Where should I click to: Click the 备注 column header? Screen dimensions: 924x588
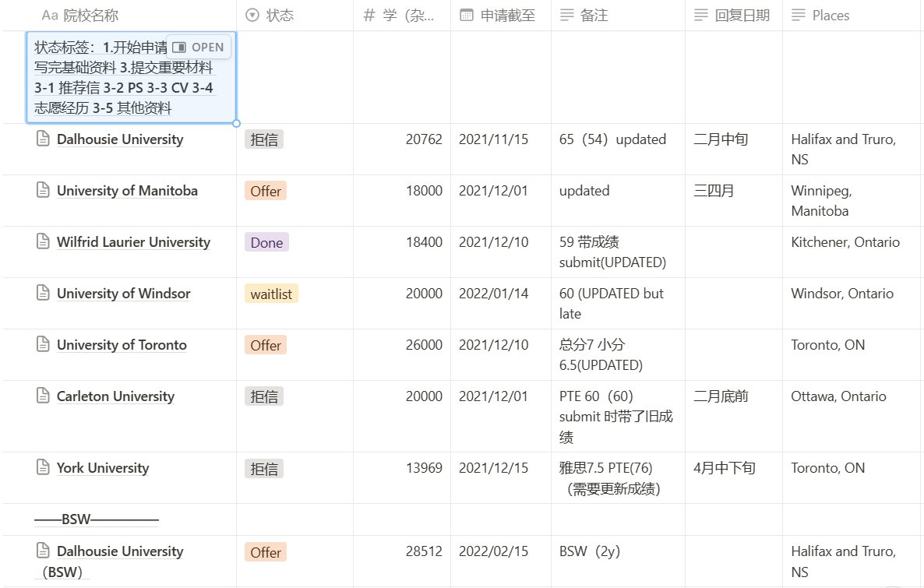(584, 16)
